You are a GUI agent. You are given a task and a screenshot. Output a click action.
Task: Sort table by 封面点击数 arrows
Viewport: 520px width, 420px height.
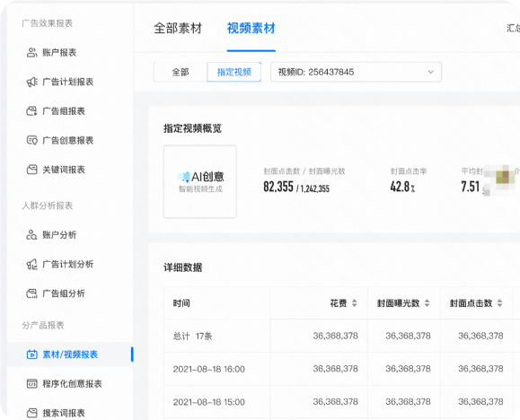499,303
